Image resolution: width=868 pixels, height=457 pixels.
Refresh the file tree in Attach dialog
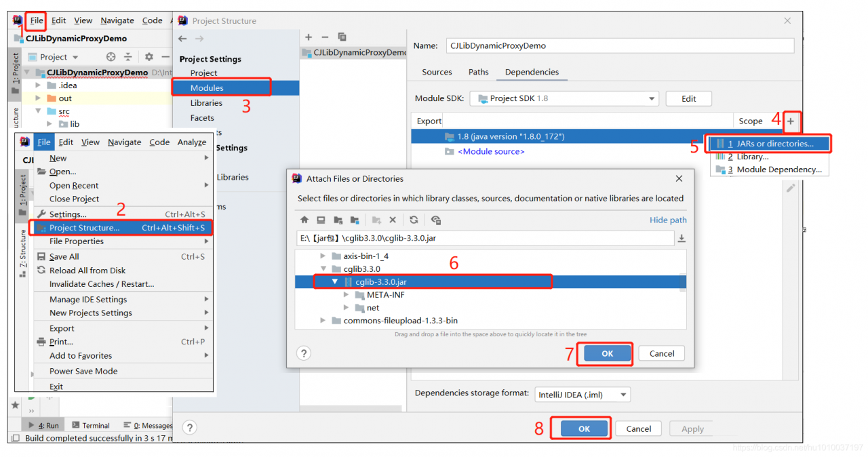click(x=414, y=220)
